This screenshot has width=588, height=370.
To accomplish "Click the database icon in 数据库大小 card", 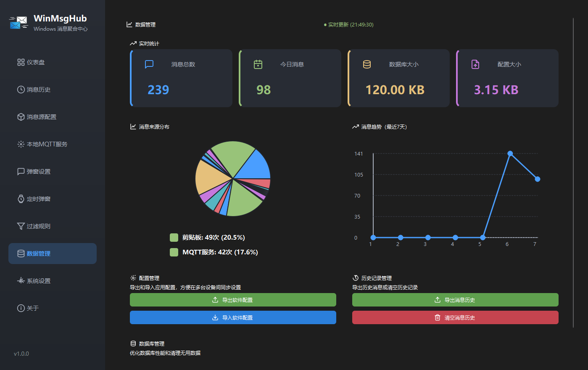I will (x=367, y=64).
